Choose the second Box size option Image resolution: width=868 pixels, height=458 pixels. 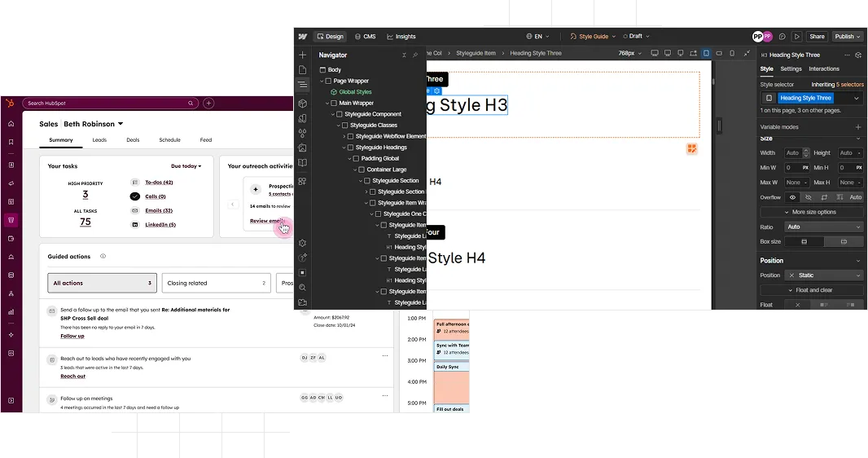(844, 241)
